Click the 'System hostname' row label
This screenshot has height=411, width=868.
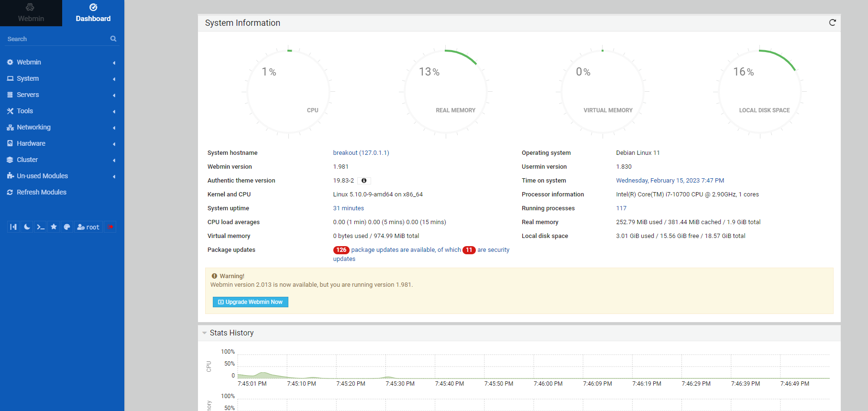coord(232,153)
